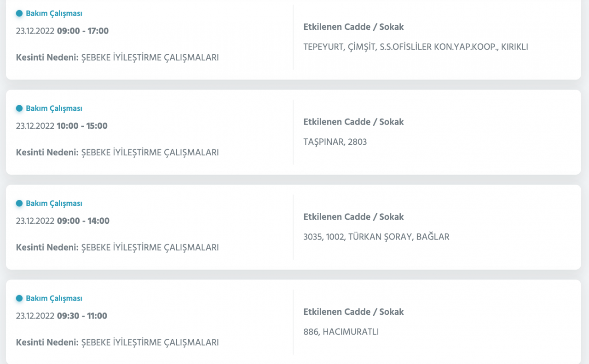Select the Bakım Çalışması label above 09:30 - 11:00

[x=54, y=299]
